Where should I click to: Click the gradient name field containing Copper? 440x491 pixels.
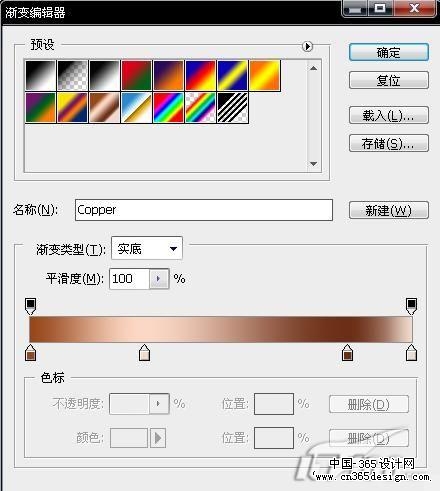tap(204, 210)
